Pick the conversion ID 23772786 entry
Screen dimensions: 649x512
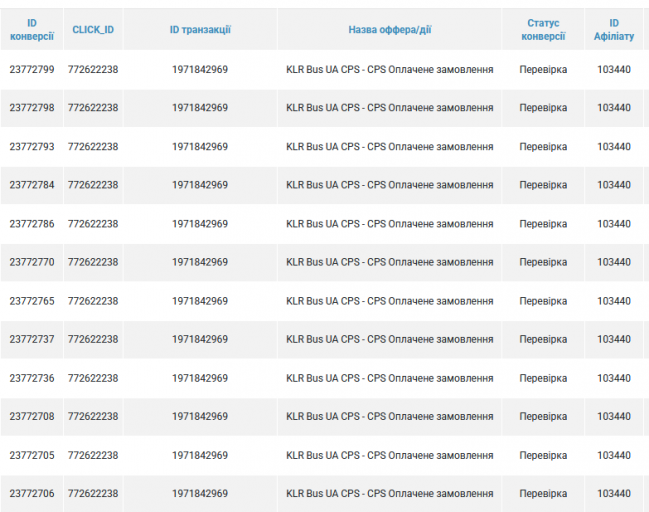tap(32, 224)
